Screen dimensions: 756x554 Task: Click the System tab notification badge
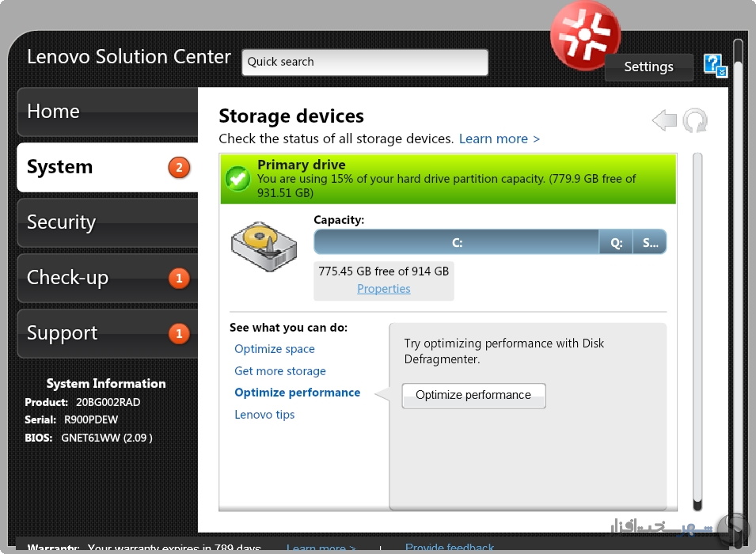(x=179, y=167)
